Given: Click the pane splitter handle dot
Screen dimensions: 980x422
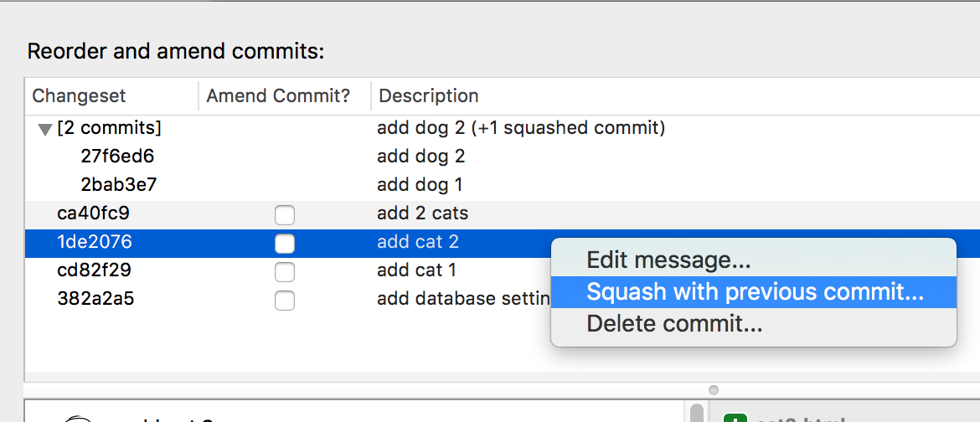Looking at the screenshot, I should click(713, 390).
